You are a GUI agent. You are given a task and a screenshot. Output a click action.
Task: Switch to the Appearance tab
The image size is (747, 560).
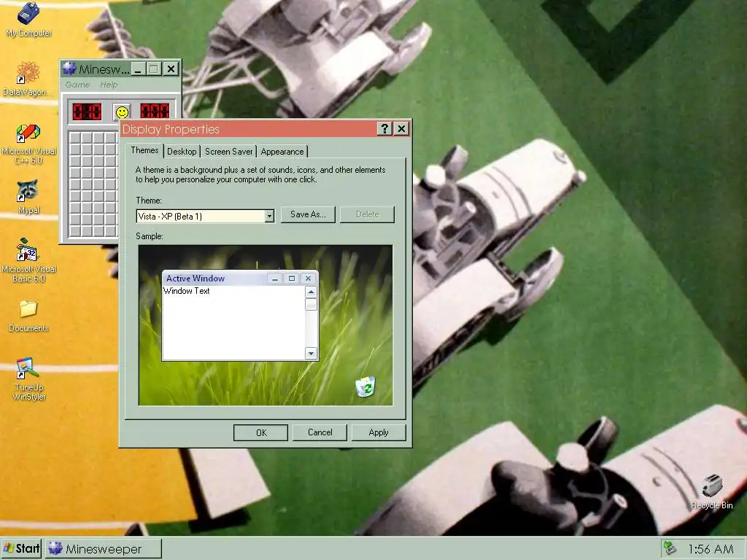pyautogui.click(x=282, y=152)
